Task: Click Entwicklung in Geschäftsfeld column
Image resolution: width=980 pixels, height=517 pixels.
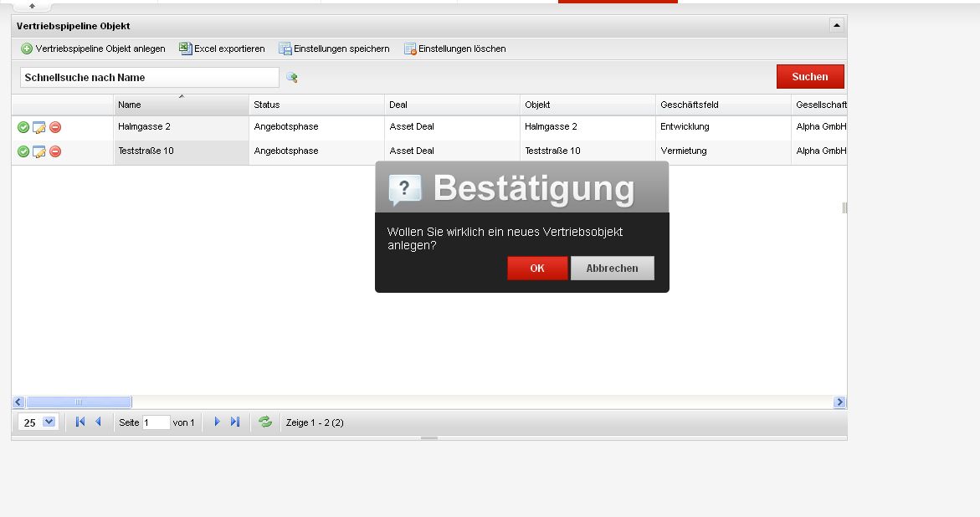Action: point(685,127)
